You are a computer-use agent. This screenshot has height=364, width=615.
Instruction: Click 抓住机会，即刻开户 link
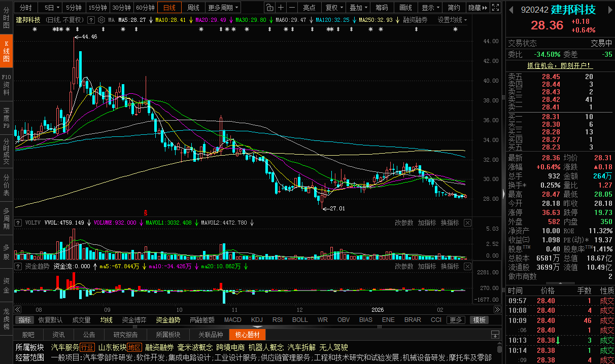(560, 65)
